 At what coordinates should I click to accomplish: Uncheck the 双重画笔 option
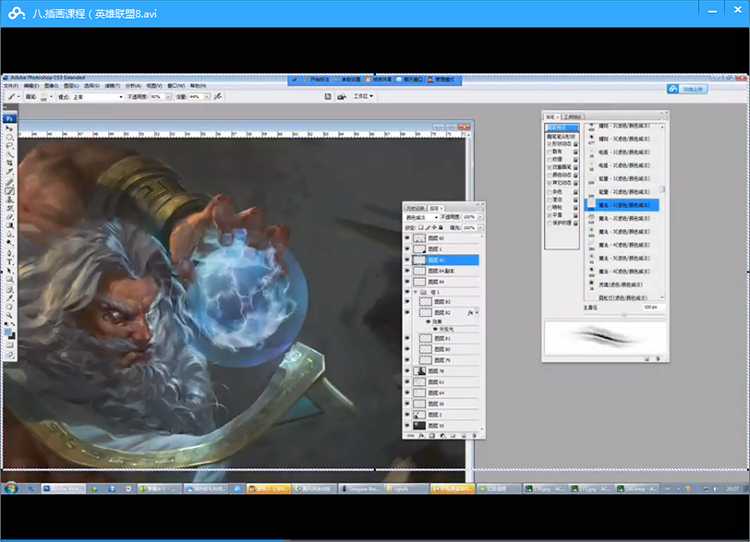point(549,167)
